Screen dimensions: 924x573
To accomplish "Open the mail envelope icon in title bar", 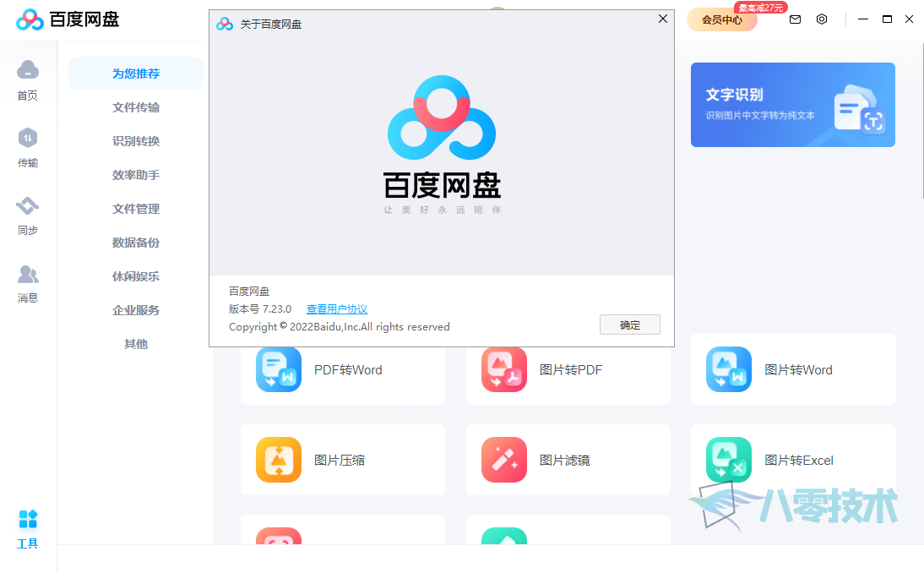I will (795, 19).
